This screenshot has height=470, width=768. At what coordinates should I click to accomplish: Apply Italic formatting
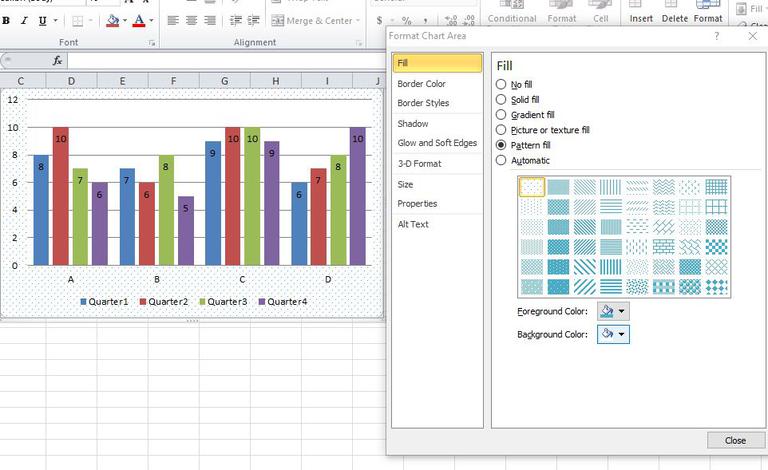24,21
